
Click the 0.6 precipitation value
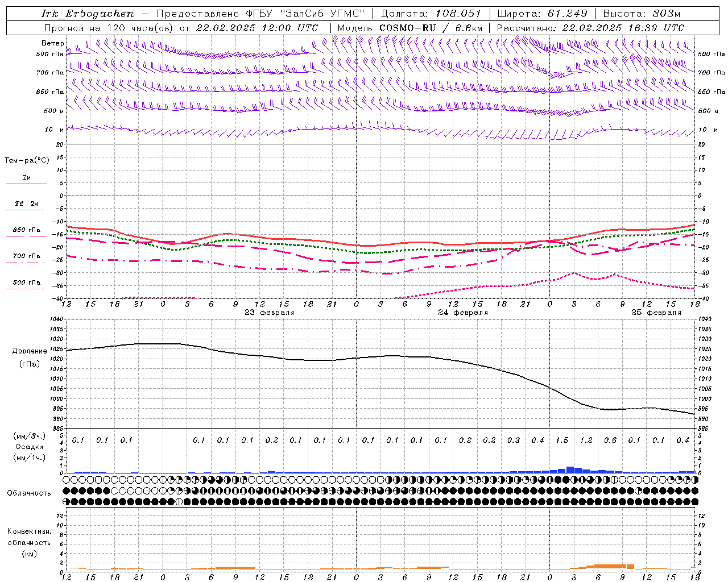610,440
